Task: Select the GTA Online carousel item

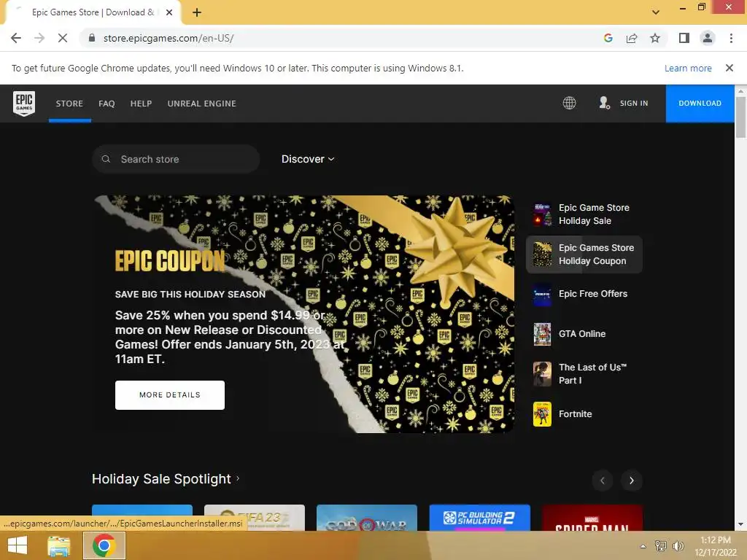Action: click(x=584, y=334)
